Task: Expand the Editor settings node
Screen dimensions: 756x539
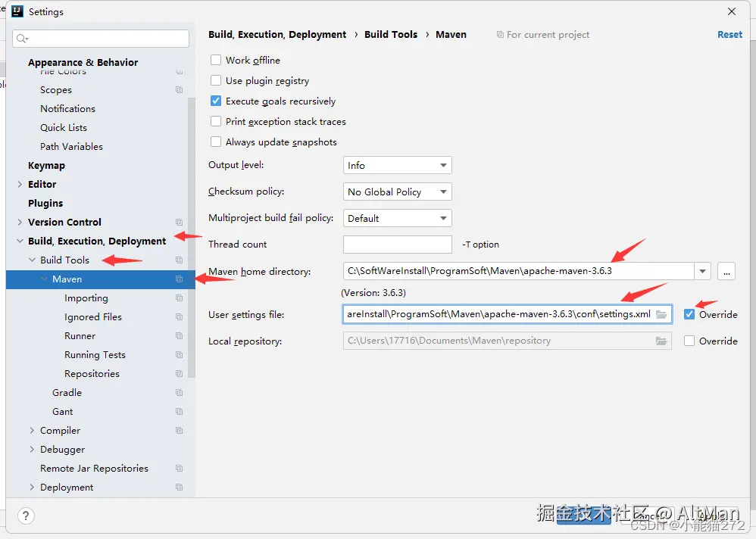Action: [20, 185]
